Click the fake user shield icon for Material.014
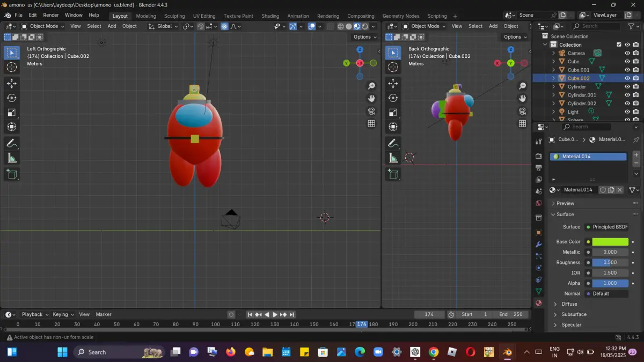 pos(603,190)
